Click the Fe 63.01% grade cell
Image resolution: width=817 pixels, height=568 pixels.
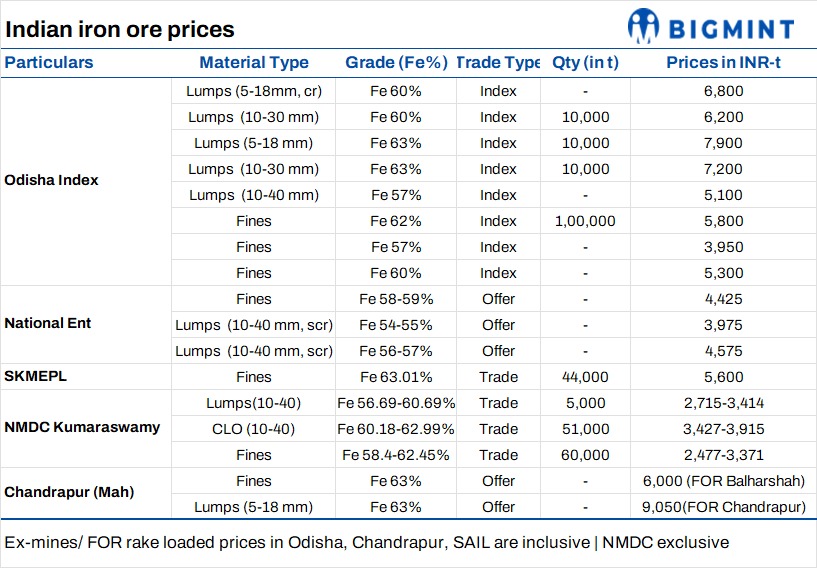[x=396, y=376]
